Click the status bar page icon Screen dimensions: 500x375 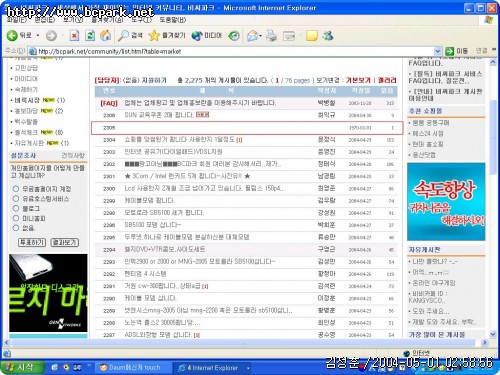[x=7, y=353]
